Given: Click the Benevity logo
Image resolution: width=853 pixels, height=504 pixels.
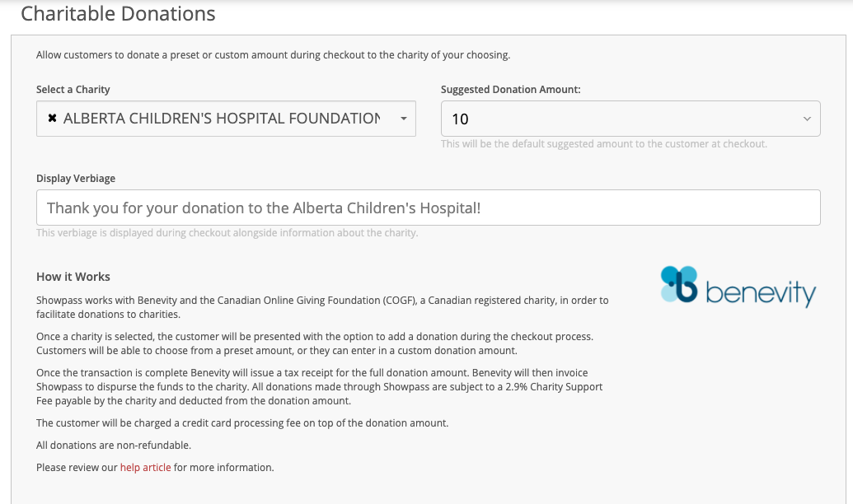Looking at the screenshot, I should pos(738,287).
